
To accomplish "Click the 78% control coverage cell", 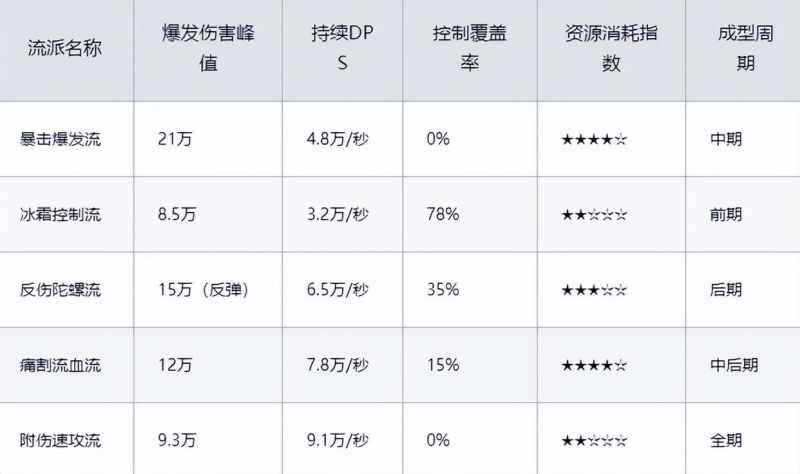I will 442,215.
